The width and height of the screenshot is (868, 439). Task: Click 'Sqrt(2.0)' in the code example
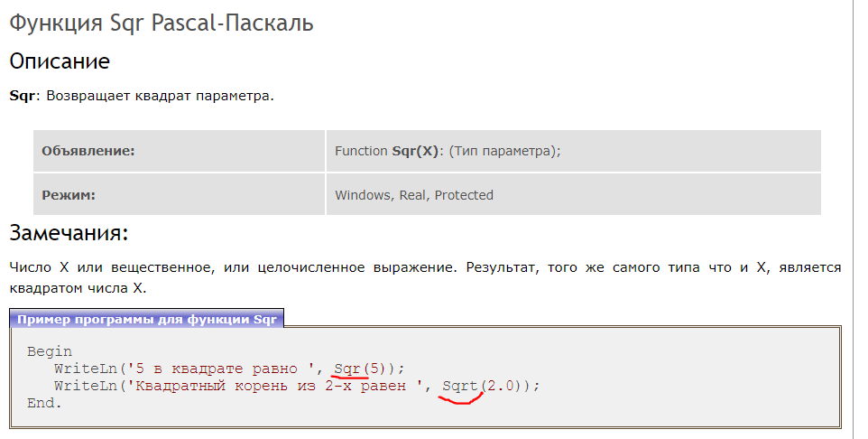point(482,386)
